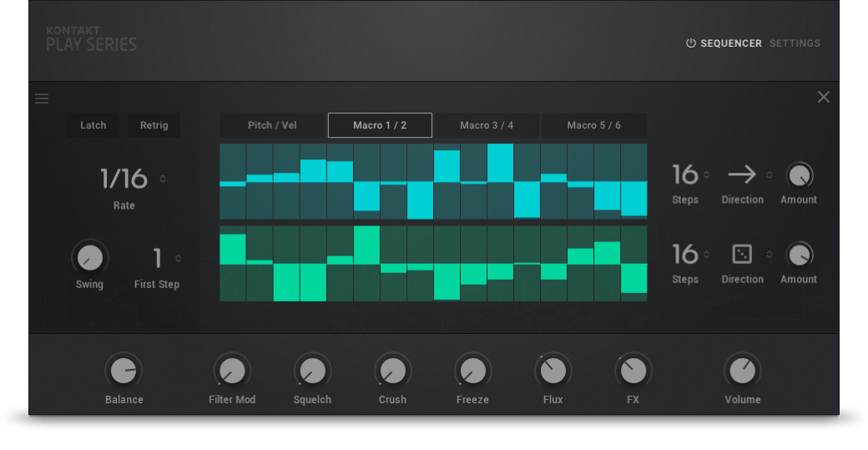Open the upper lane Direction selector arrows

769,175
